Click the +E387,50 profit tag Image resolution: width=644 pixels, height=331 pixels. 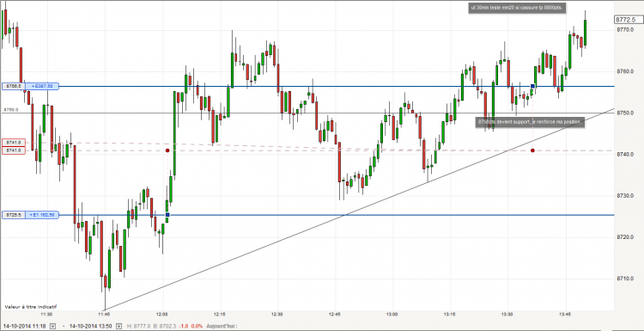42,86
